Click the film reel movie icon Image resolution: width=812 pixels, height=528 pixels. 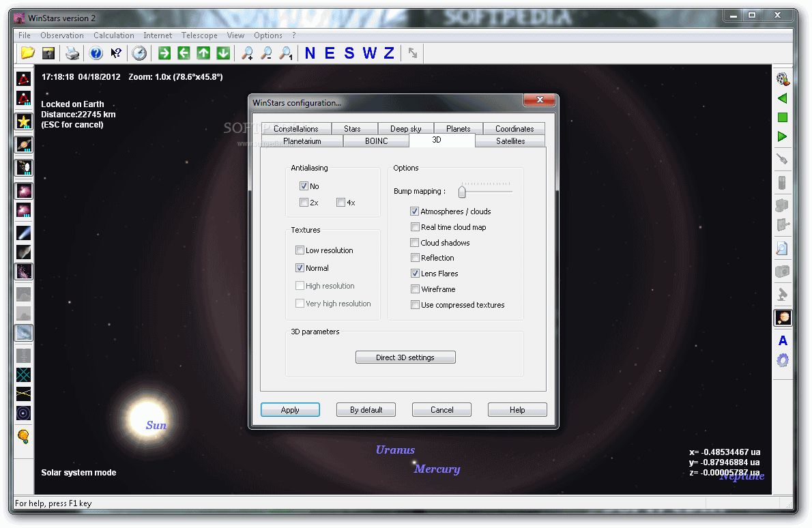coord(783,78)
